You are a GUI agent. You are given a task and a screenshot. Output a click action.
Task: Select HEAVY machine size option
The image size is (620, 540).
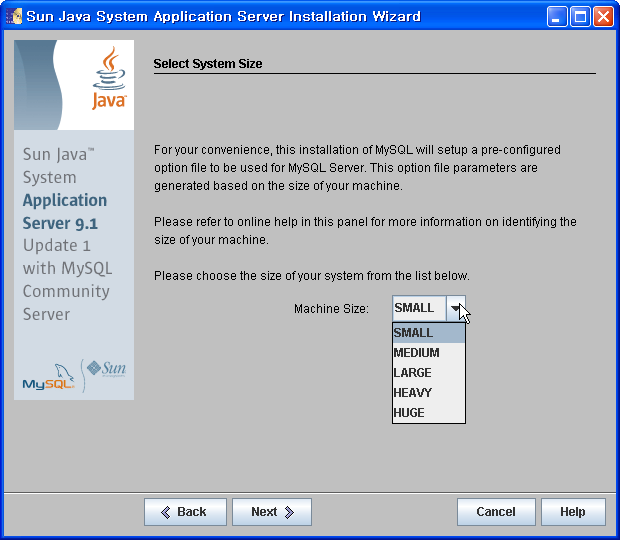coord(429,393)
